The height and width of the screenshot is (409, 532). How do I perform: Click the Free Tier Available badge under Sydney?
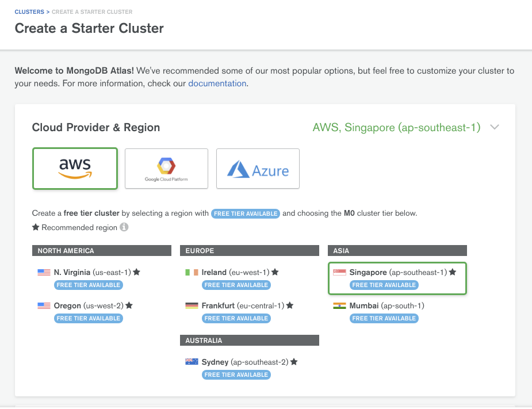[236, 374]
